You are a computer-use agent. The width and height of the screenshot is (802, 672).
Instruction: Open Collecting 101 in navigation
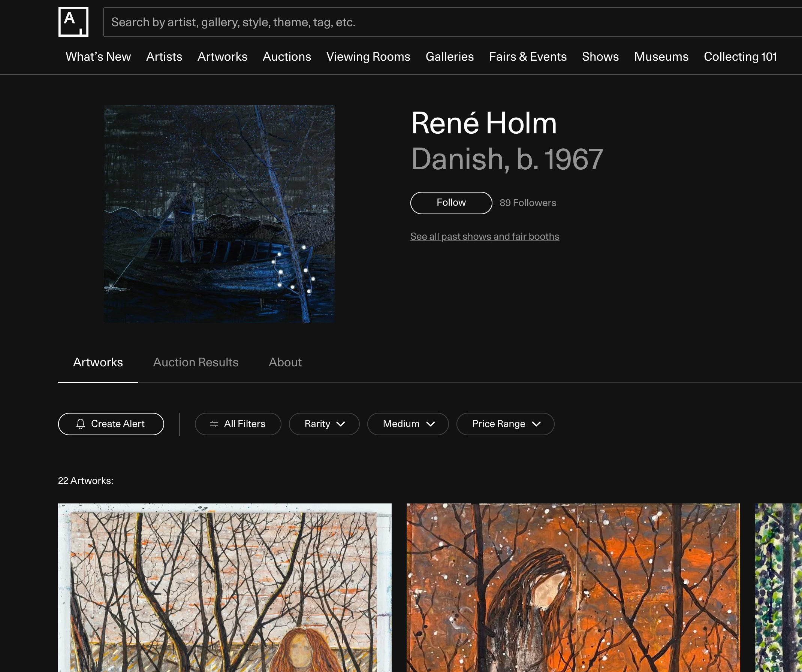[x=740, y=57]
